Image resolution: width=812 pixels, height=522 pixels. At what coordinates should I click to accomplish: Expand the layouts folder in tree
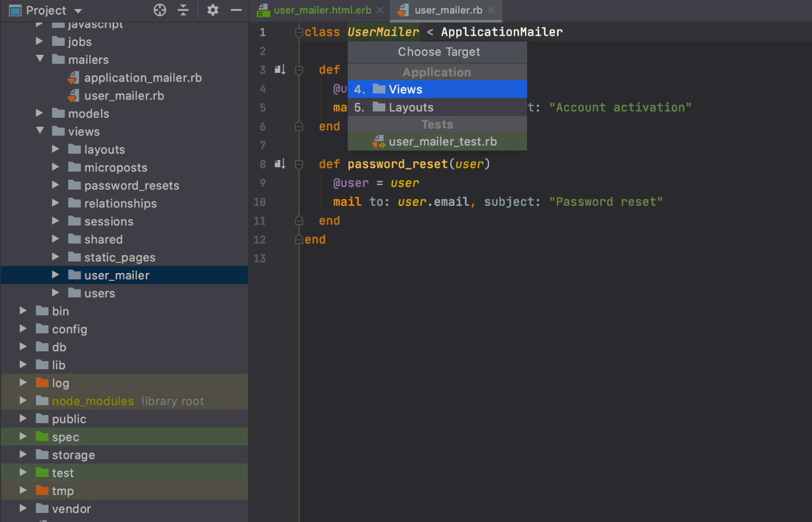(x=56, y=149)
